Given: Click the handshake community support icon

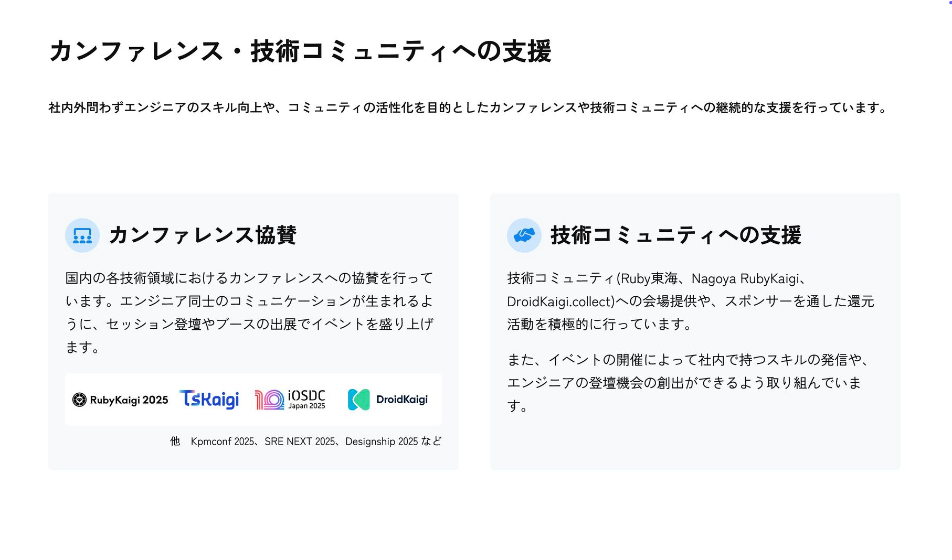Looking at the screenshot, I should pyautogui.click(x=524, y=235).
